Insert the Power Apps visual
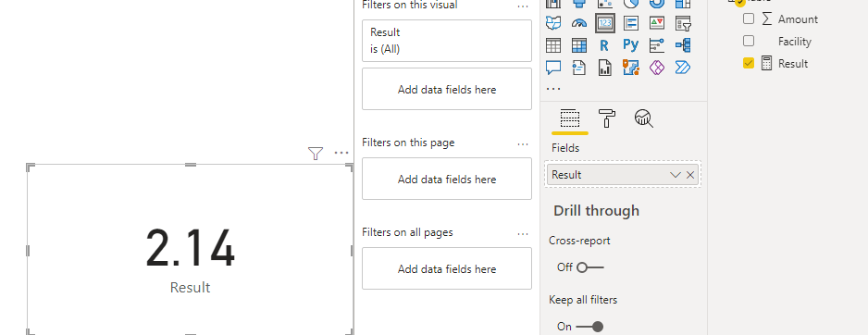The width and height of the screenshot is (868, 335). click(x=657, y=68)
